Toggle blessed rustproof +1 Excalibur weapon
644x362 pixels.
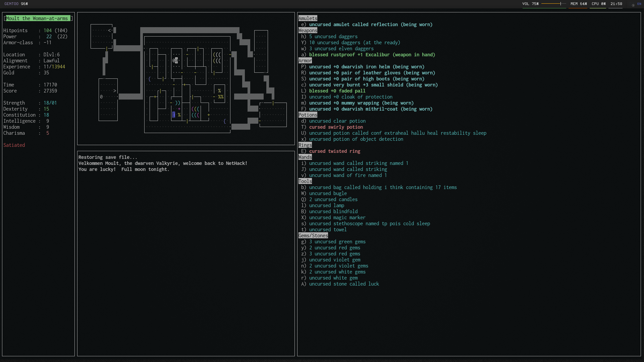372,54
